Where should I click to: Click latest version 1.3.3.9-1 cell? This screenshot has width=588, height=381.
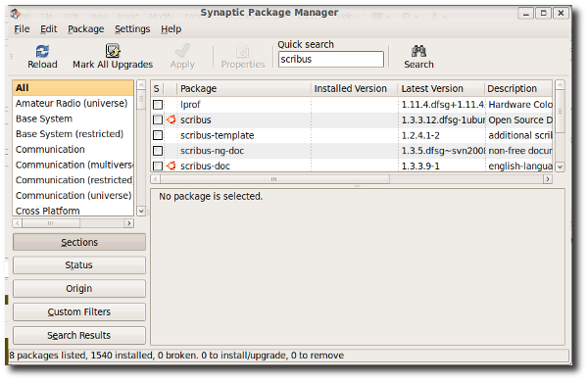click(420, 166)
